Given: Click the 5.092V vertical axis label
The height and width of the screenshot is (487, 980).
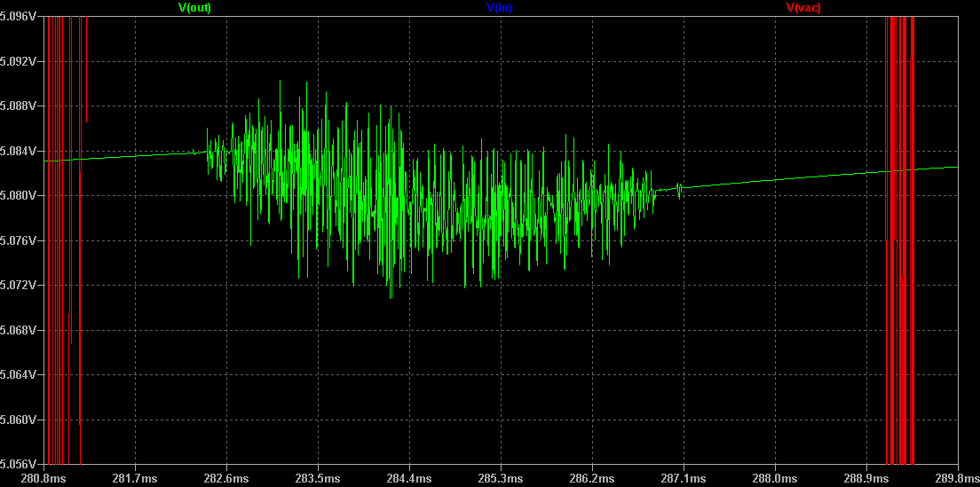Looking at the screenshot, I should pyautogui.click(x=19, y=61).
